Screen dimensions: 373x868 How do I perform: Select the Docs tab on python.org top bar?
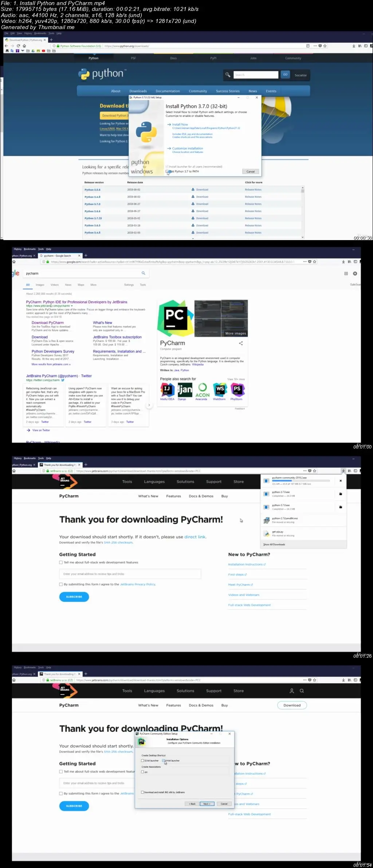(173, 58)
